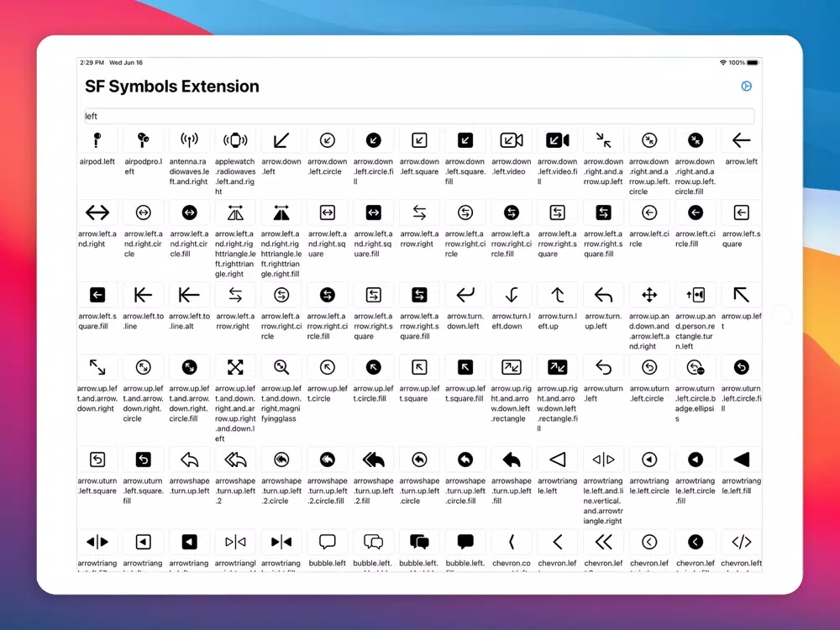Select the airpodpro.left symbol

click(143, 140)
